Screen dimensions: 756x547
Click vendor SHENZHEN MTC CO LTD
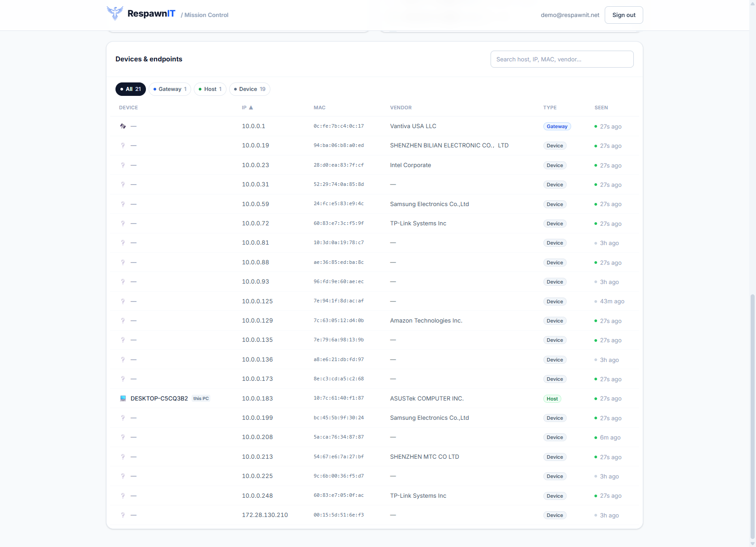[425, 457]
